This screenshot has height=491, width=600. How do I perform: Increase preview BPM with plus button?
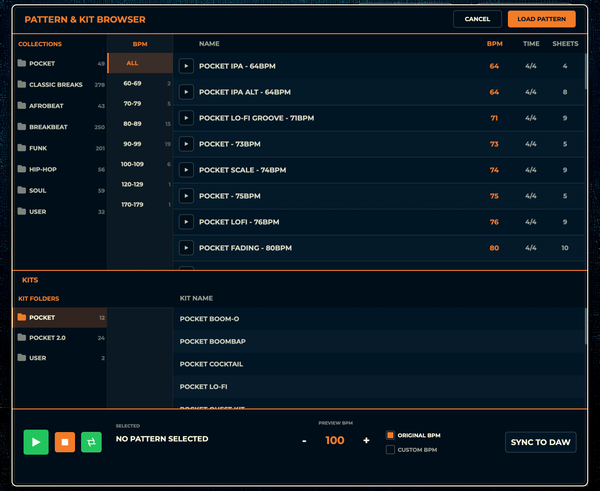[366, 440]
